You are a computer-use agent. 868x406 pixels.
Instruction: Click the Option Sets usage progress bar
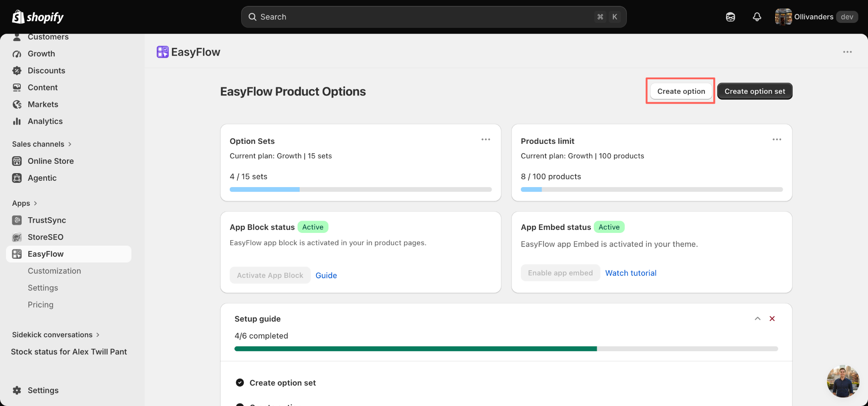[x=361, y=190]
